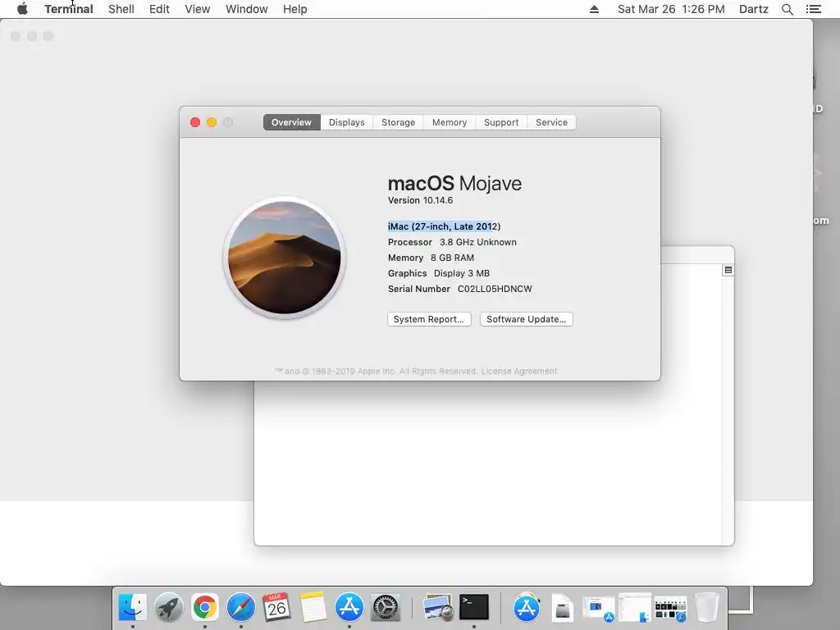
Task: Open Calendar showing MAR 26 in Dock
Action: click(276, 608)
